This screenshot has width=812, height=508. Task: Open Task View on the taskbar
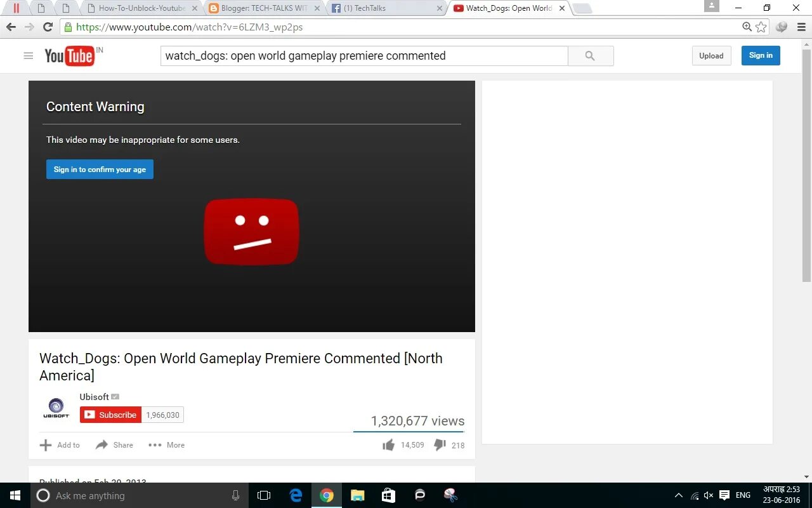point(264,495)
